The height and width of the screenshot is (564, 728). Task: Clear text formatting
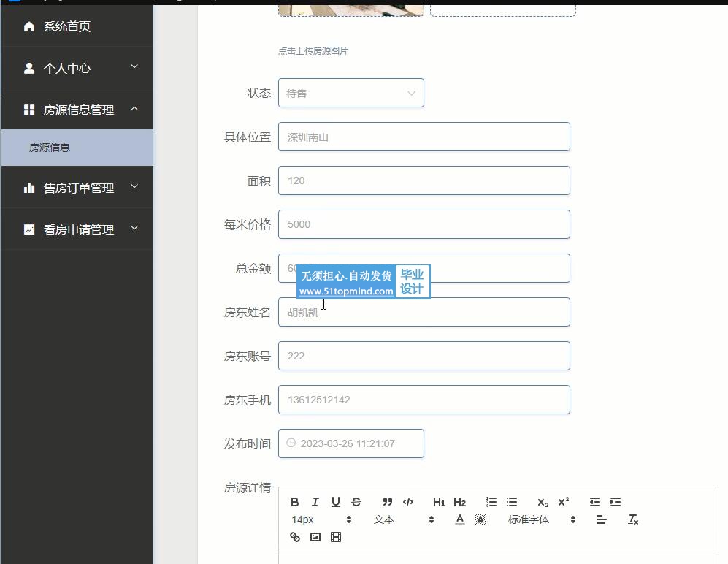633,519
